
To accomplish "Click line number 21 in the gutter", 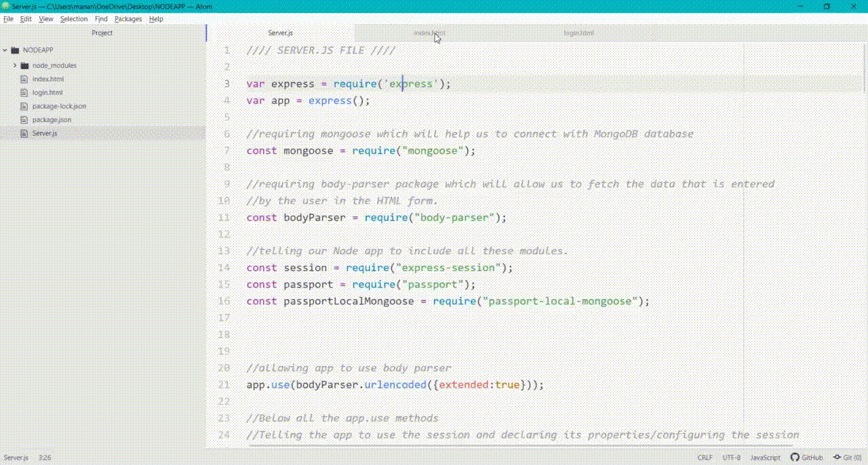I will click(224, 385).
